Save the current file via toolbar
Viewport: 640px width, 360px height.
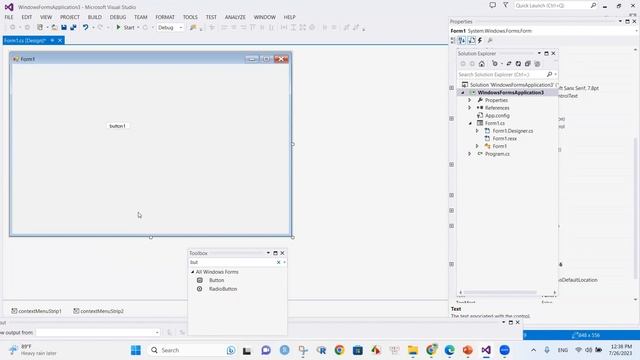tap(64, 27)
